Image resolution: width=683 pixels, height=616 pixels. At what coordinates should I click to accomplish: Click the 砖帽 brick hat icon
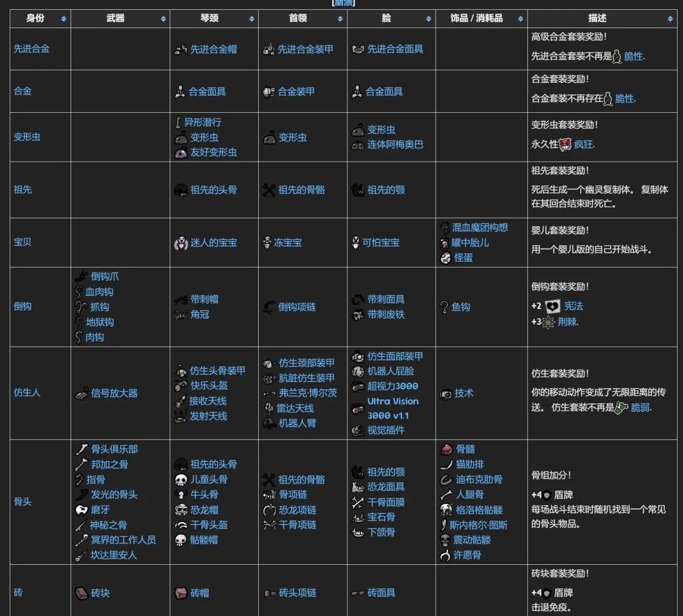(x=181, y=594)
